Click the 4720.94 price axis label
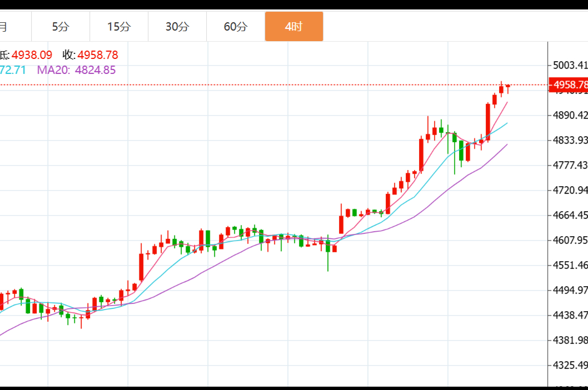This screenshot has width=588, height=390. (570, 191)
